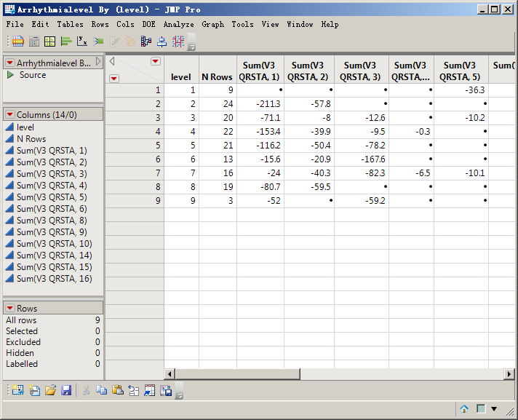Screen dimensions: 518x420
Task: Open the Partition tree icon in the toolbar
Action: coord(146,41)
